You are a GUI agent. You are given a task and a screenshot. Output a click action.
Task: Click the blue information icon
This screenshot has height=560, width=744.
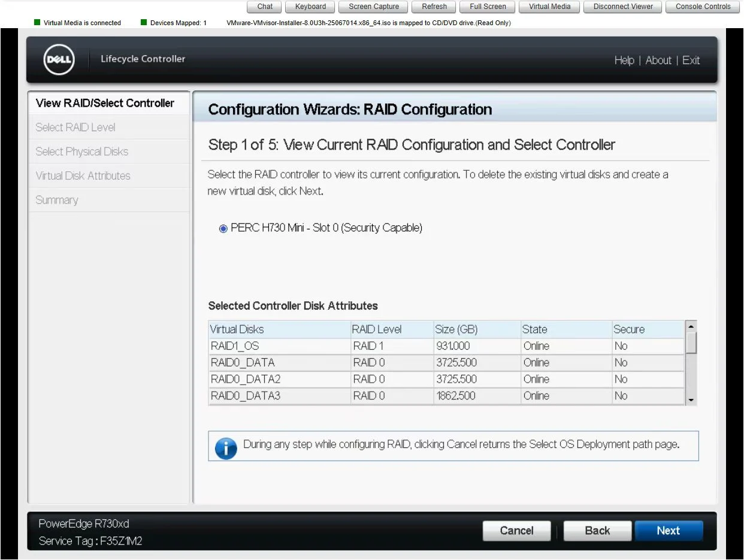coord(226,447)
